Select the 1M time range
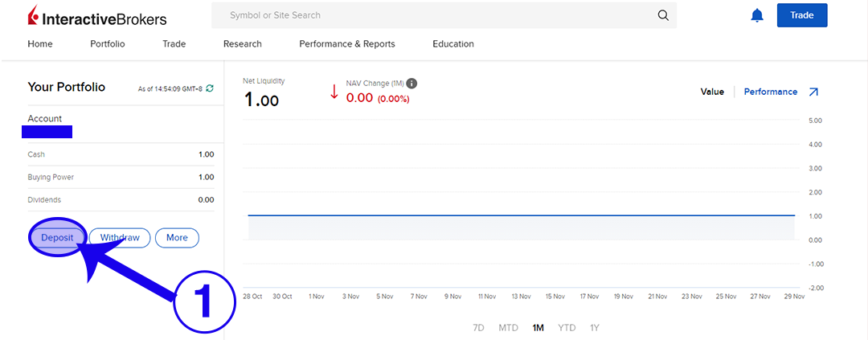This screenshot has height=340, width=868. tap(538, 328)
